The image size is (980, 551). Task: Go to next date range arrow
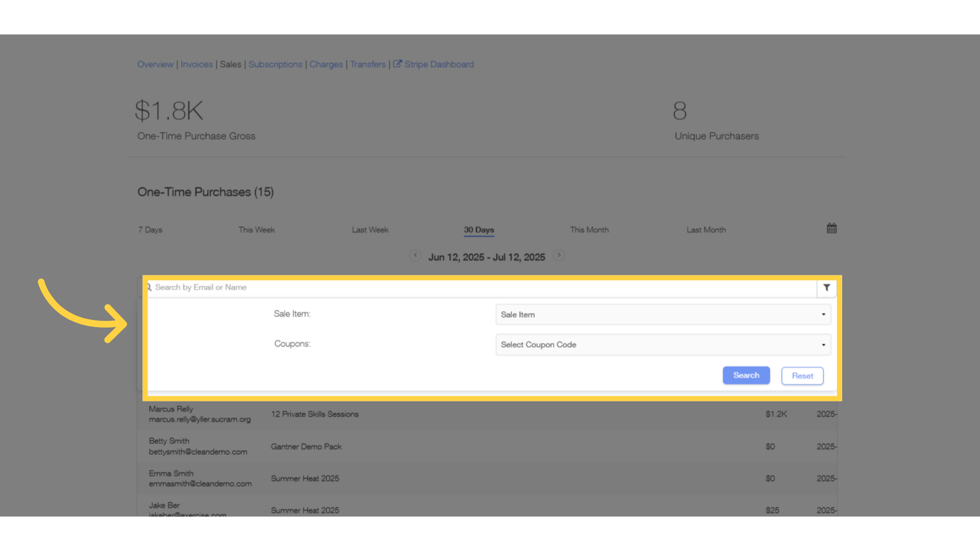(559, 255)
